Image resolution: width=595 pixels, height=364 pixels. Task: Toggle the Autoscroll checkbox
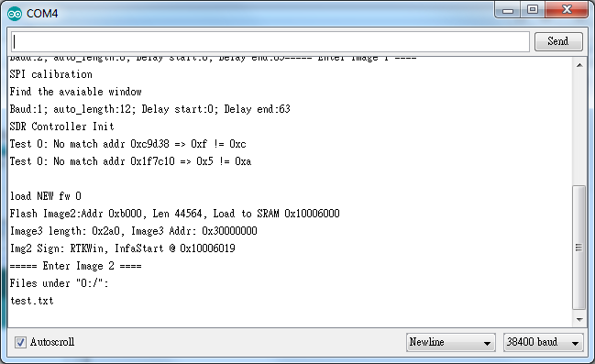coord(20,342)
